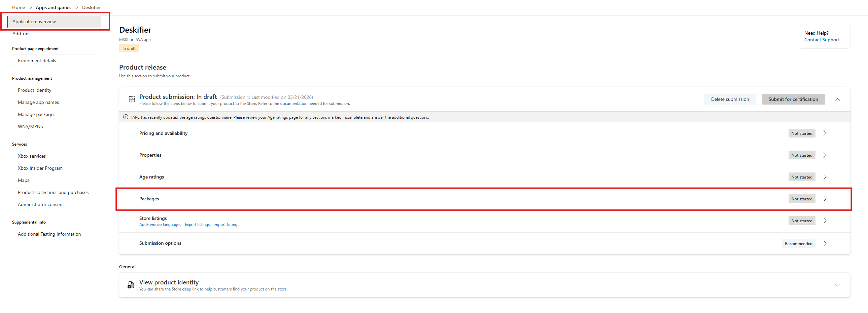Screen dimensions: 868x313
Task: Open Experiment details in the sidebar
Action: point(37,61)
